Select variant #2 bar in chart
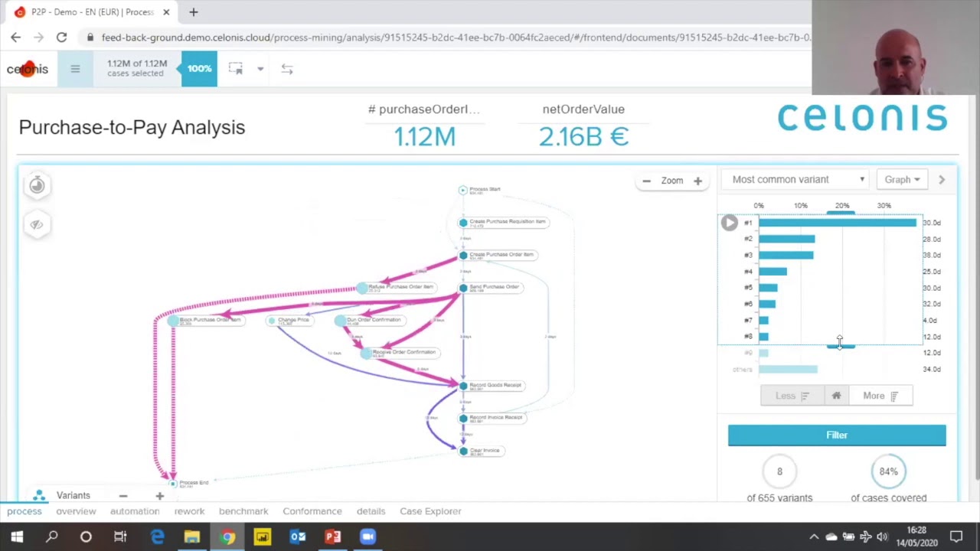 click(x=786, y=239)
